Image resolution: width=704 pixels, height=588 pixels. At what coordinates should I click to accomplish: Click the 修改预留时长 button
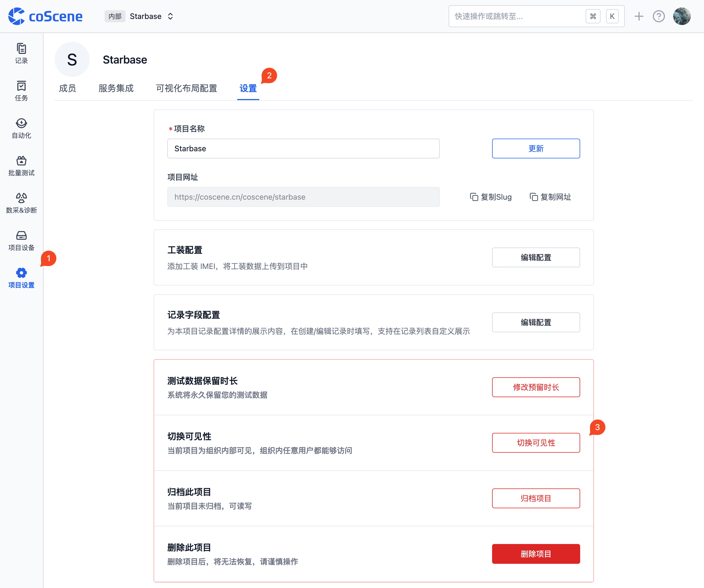pos(536,387)
